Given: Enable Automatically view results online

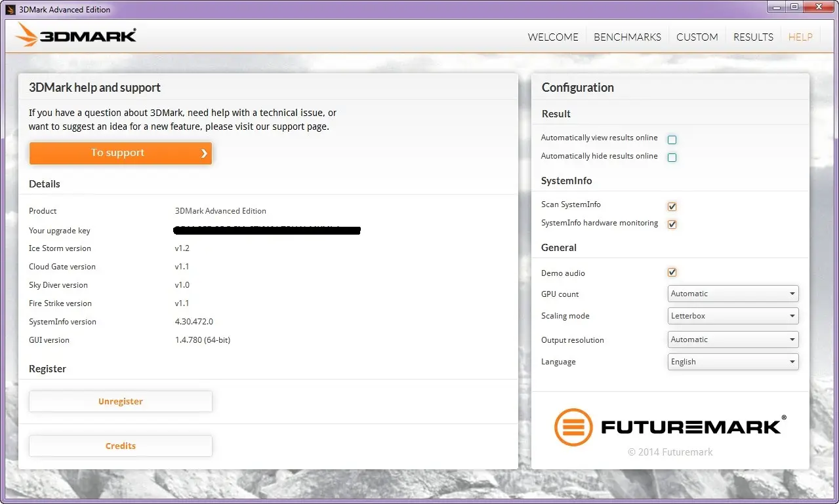Looking at the screenshot, I should tap(672, 140).
